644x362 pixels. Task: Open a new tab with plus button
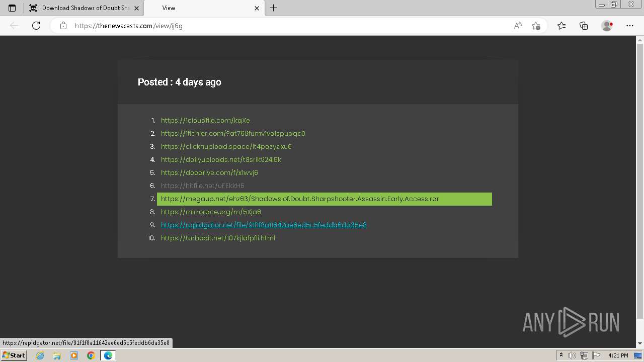coord(273,8)
